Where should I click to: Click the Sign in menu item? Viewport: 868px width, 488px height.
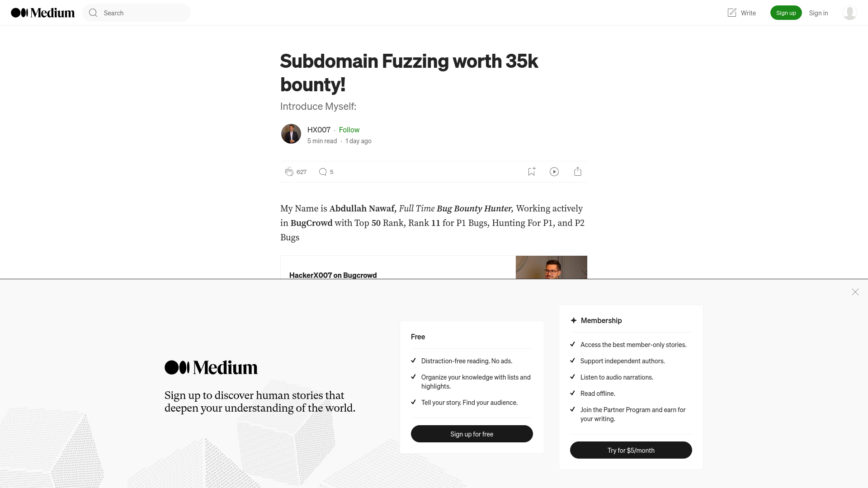[819, 13]
